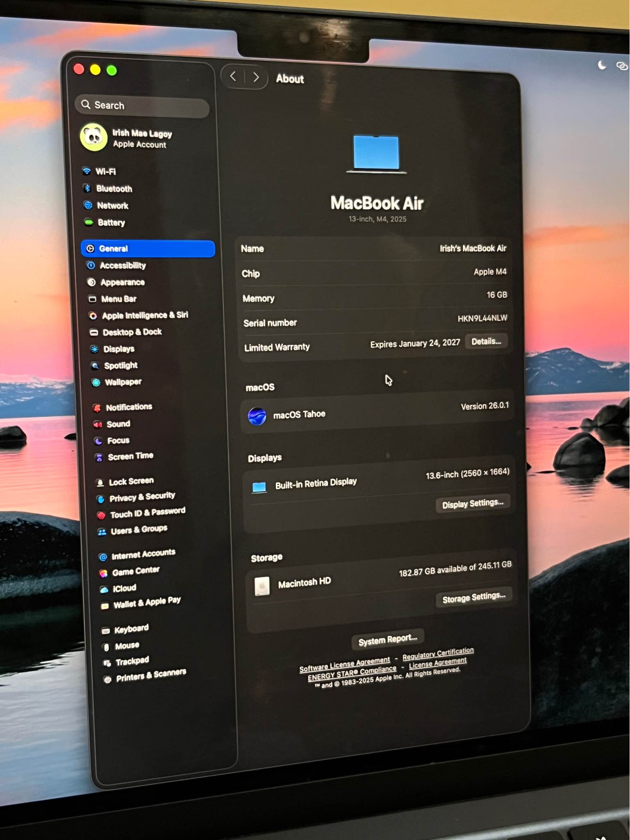Select General in the sidebar
The image size is (630, 840).
click(x=148, y=249)
